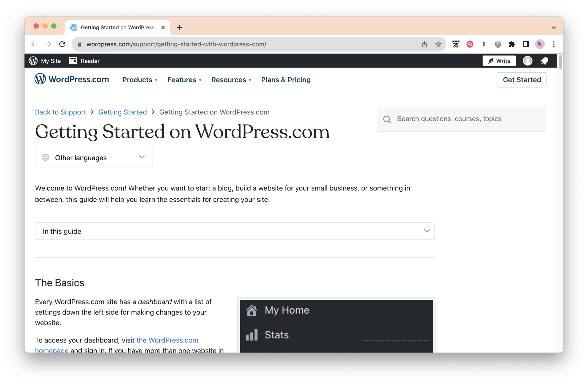The height and width of the screenshot is (385, 588).
Task: Open the Features menu
Action: pyautogui.click(x=184, y=80)
